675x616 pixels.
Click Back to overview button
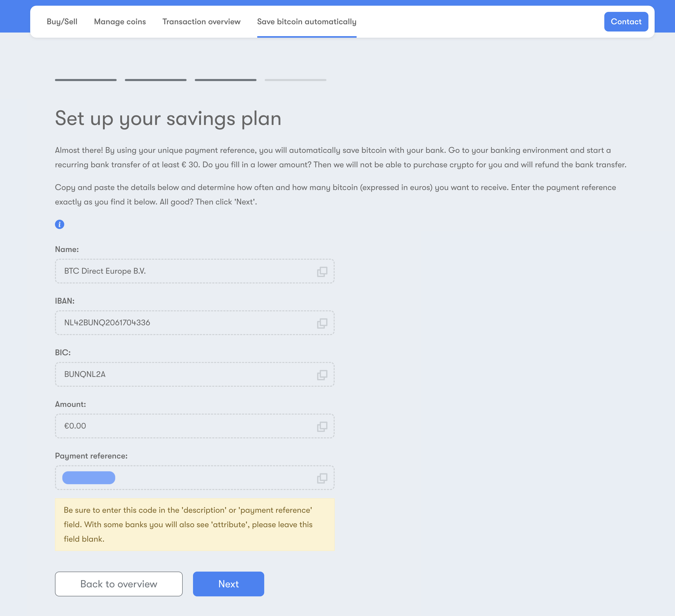click(118, 584)
